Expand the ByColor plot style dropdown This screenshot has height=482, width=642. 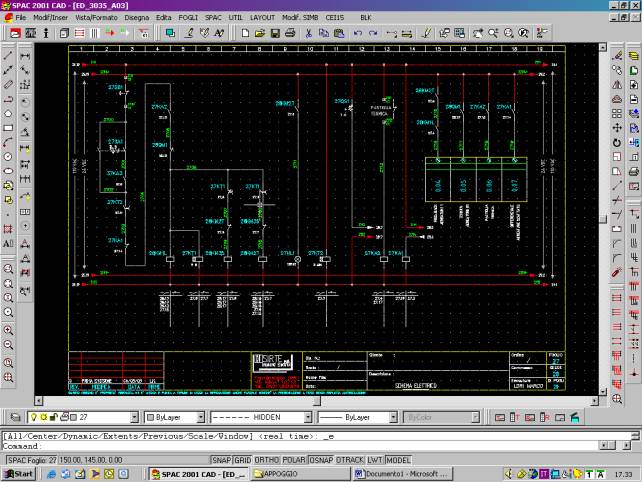475,417
